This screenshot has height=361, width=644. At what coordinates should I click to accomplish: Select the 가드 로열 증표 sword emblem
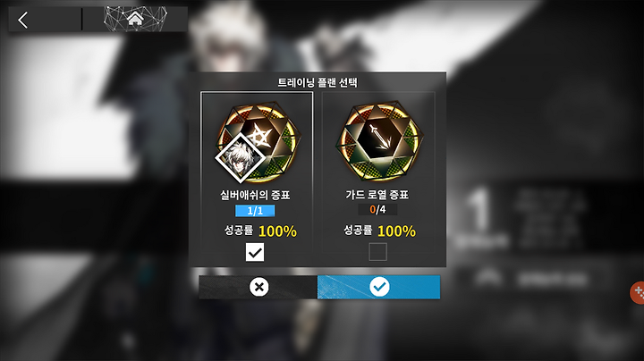378,141
